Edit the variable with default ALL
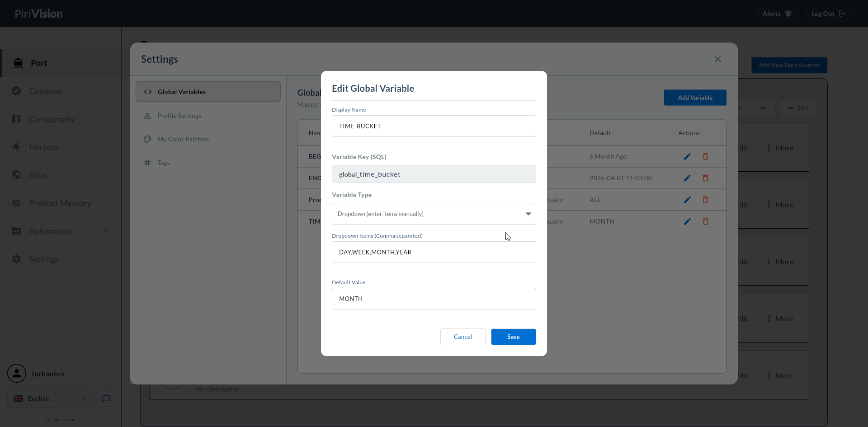The height and width of the screenshot is (427, 868). [x=687, y=200]
